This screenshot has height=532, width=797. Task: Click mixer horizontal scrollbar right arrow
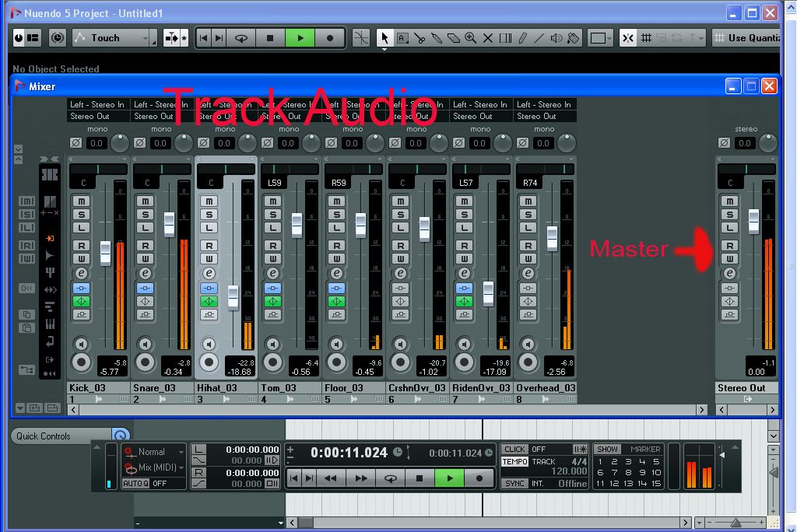point(702,410)
